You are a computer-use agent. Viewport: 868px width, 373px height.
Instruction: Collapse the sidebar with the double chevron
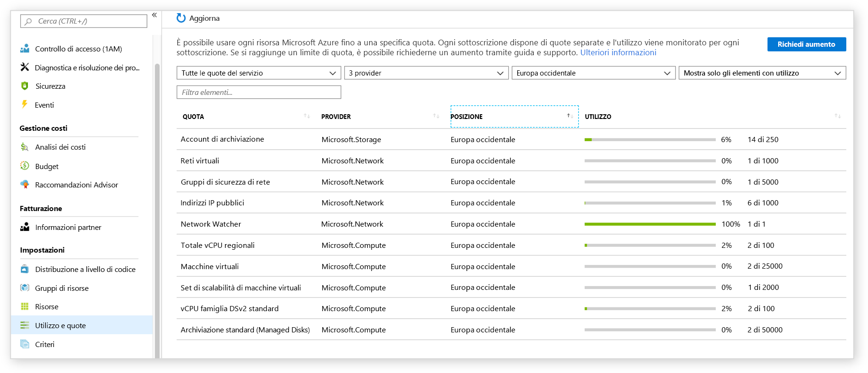pyautogui.click(x=154, y=15)
